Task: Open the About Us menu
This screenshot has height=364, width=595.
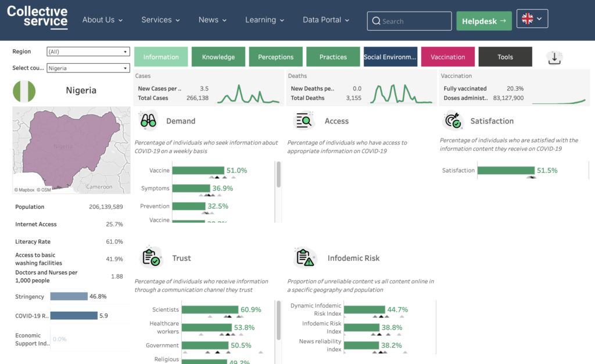Action: (102, 20)
